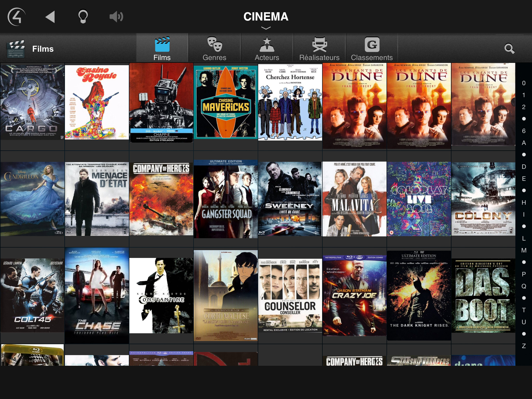This screenshot has height=399, width=532.
Task: Open the Sweeney movie poster
Action: pyautogui.click(x=290, y=199)
